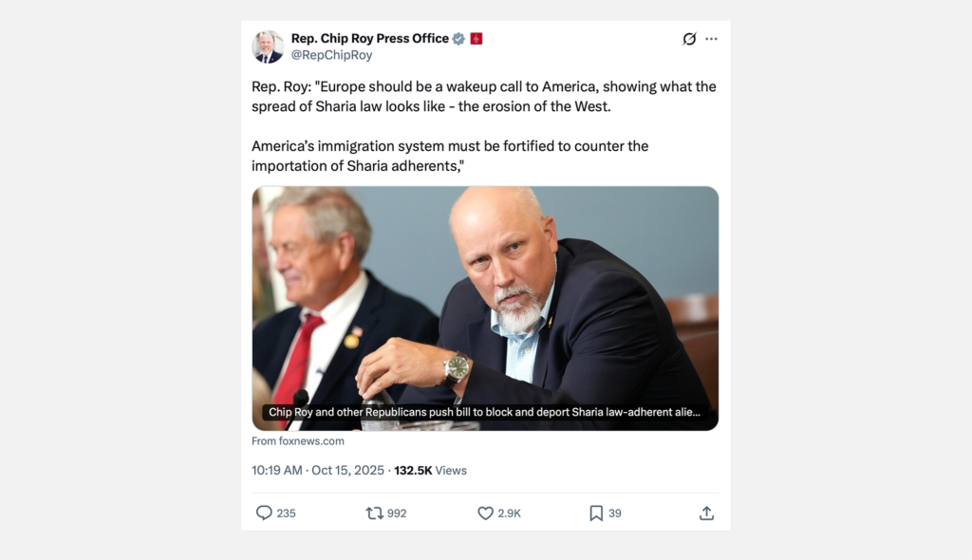The image size is (972, 560).
Task: Click the @RepChipRoy handle
Action: [331, 55]
